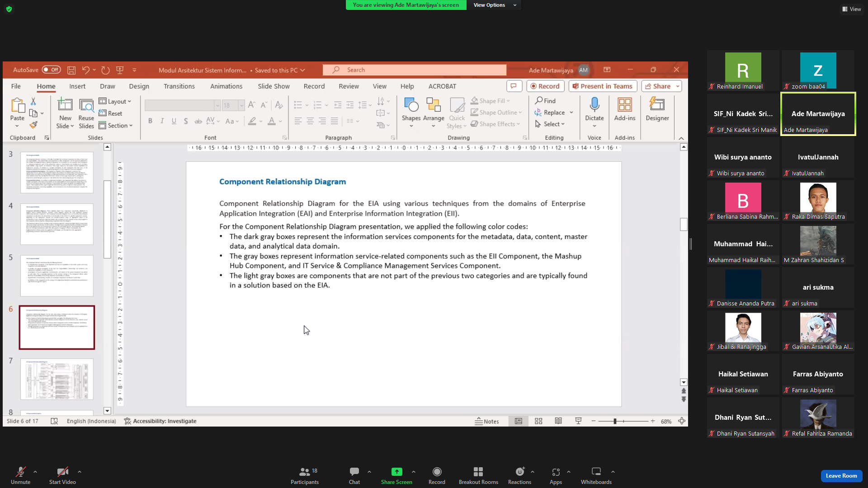Image resolution: width=868 pixels, height=488 pixels.
Task: Click the Present in Teams button
Action: (603, 86)
